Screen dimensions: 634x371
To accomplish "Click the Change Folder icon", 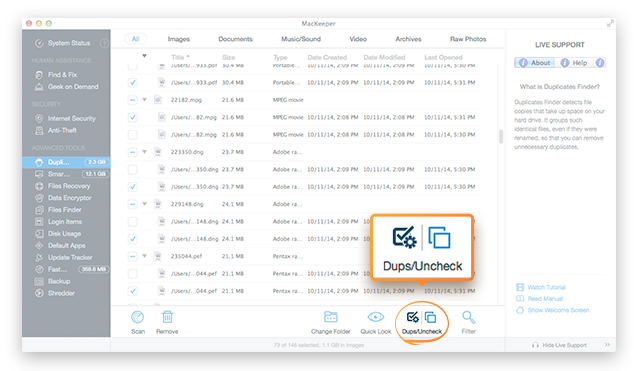I will coord(330,317).
